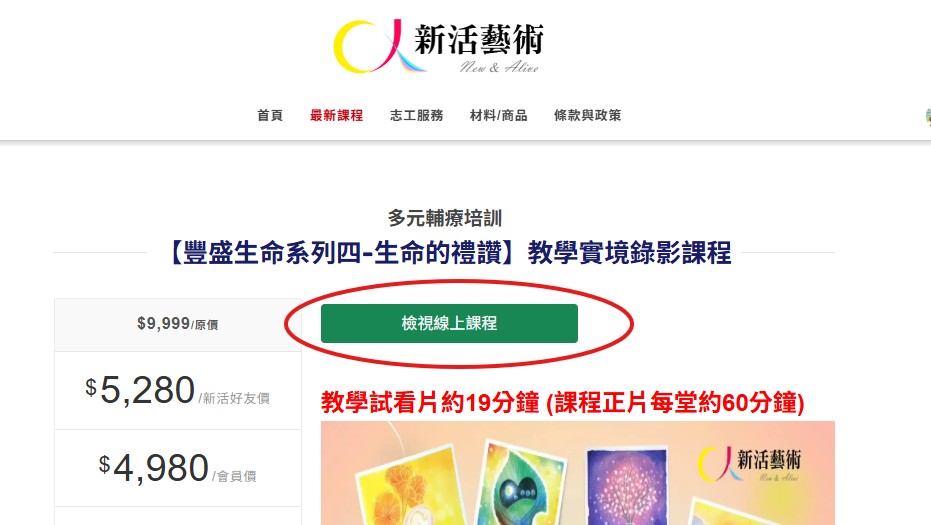Select the $9,999 原價 price row
Image resolution: width=931 pixels, height=525 pixels.
pyautogui.click(x=178, y=324)
